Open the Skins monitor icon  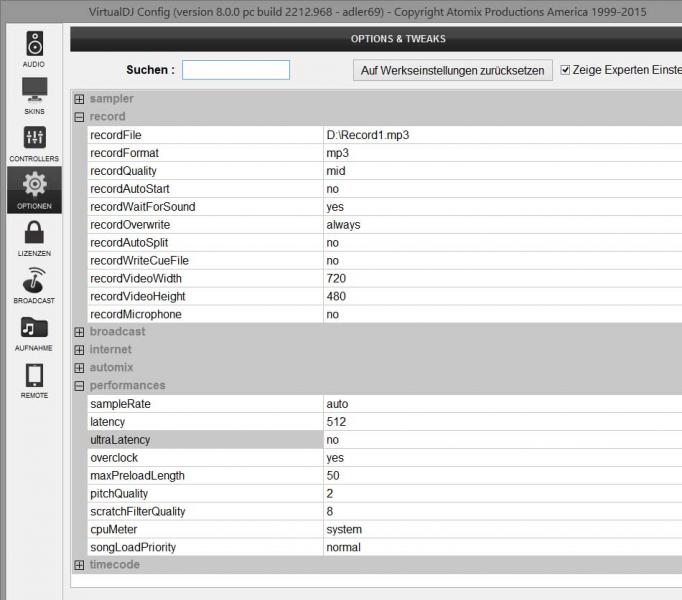point(34,90)
